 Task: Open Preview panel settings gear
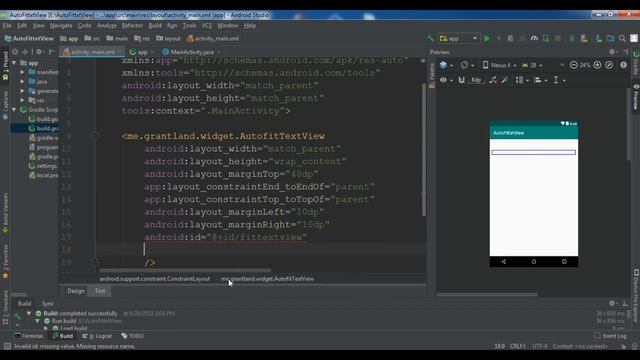[x=612, y=52]
